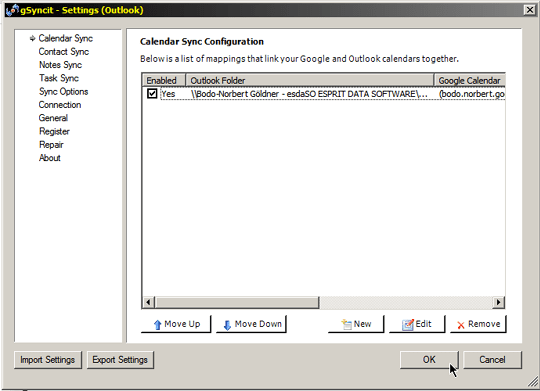Click the blue up arrow on Move Up

[157, 325]
